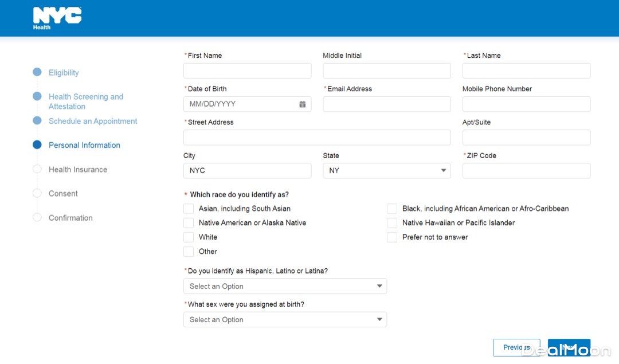
Task: Click the Street Address input field
Action: (x=317, y=138)
